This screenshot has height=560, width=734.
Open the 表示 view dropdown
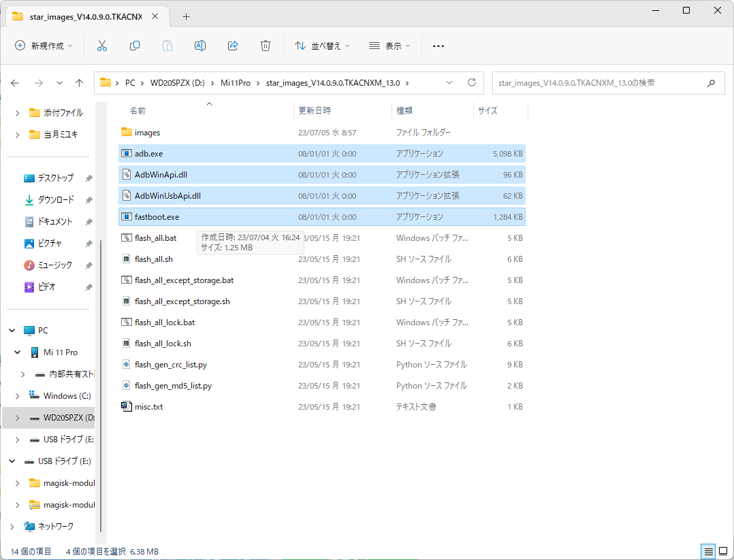point(389,46)
